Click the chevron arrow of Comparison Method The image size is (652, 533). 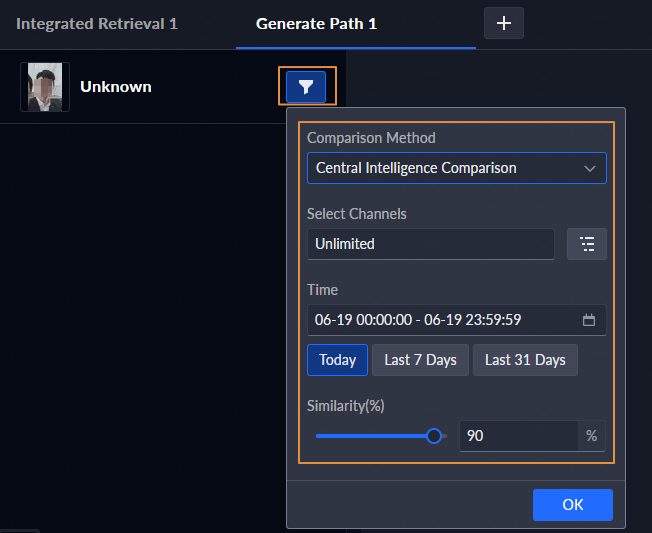590,168
